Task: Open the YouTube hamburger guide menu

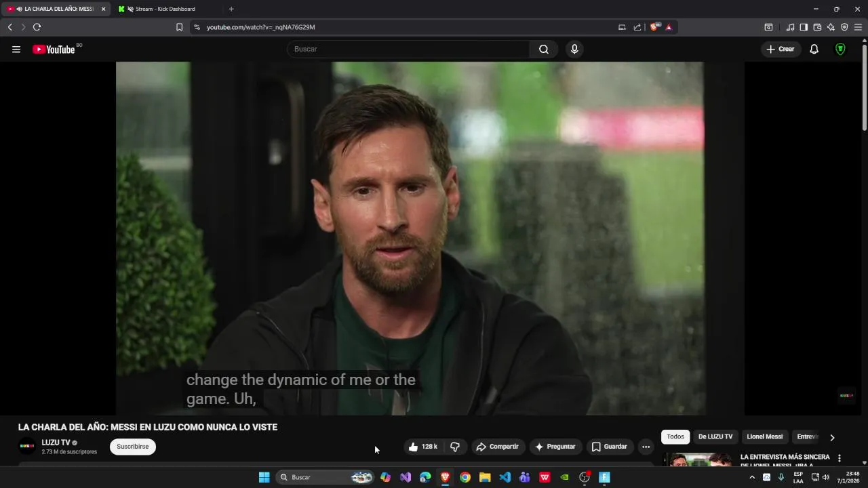Action: pos(16,49)
